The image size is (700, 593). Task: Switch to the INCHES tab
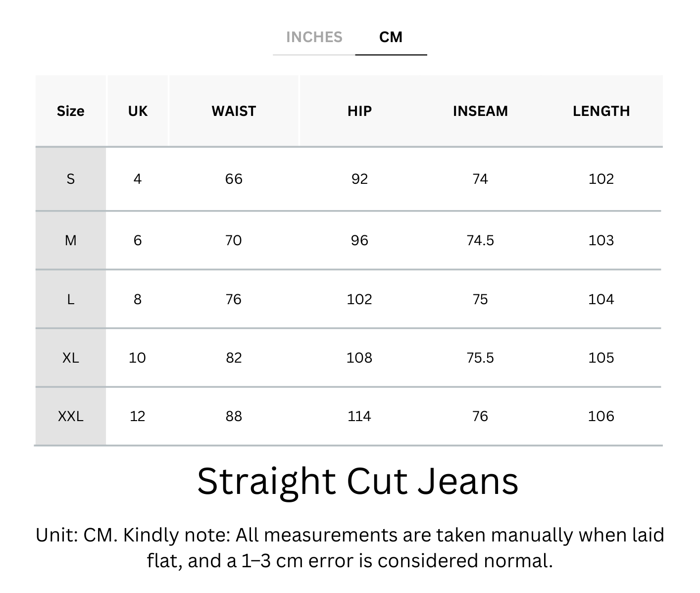(314, 37)
